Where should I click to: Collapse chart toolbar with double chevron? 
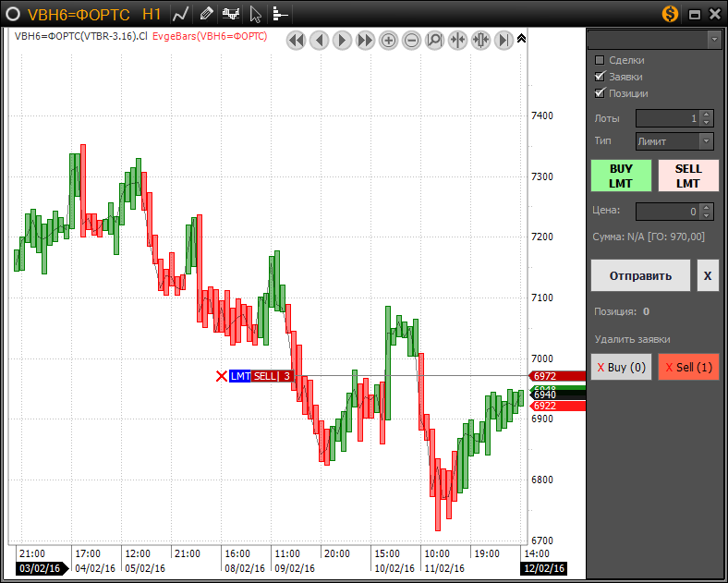[x=521, y=39]
